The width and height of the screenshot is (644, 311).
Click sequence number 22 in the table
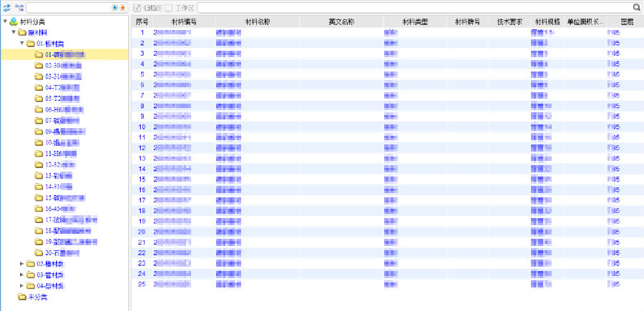click(x=142, y=252)
